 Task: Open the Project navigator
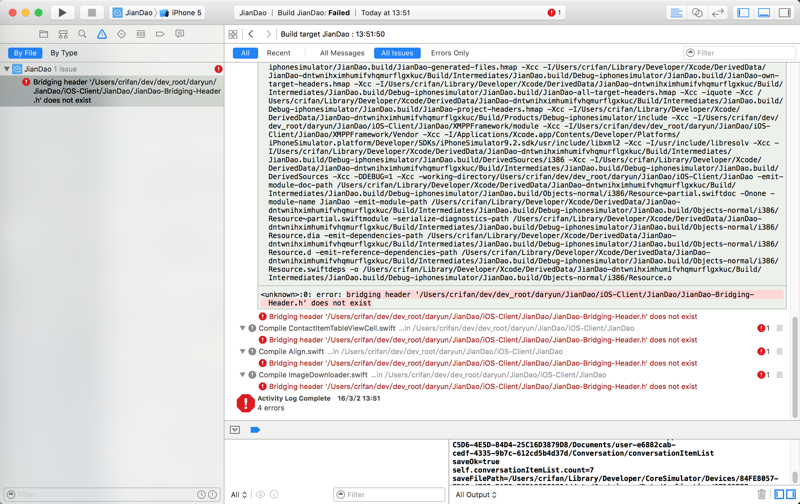(44, 34)
